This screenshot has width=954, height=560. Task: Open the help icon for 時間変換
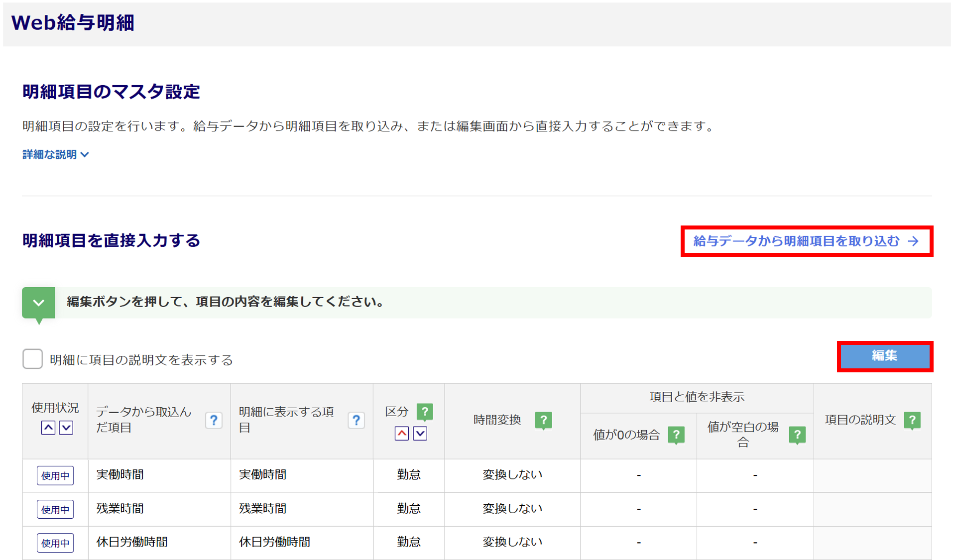tap(543, 420)
